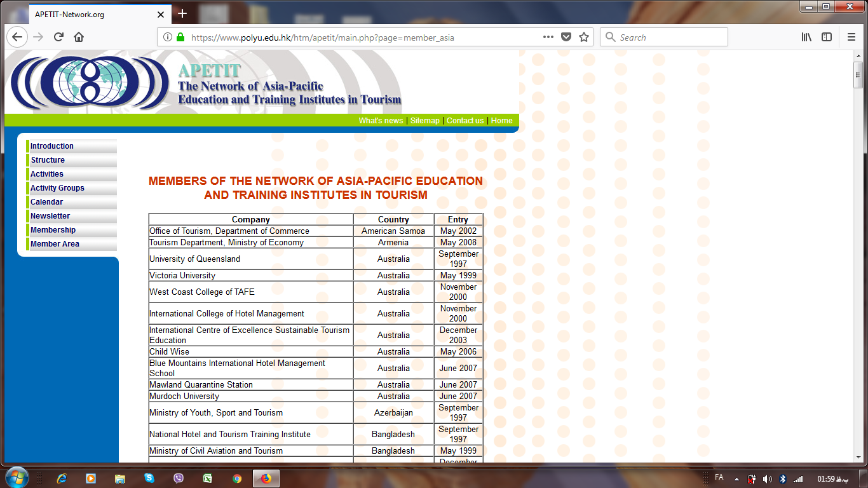The image size is (868, 488).
Task: Open Windows Explorer folder on taskbar
Action: tap(120, 478)
